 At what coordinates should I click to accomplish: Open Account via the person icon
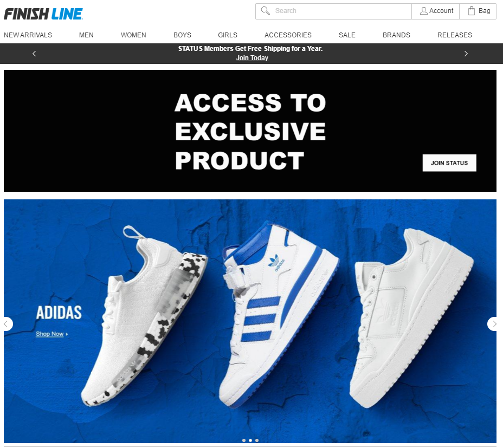click(424, 11)
